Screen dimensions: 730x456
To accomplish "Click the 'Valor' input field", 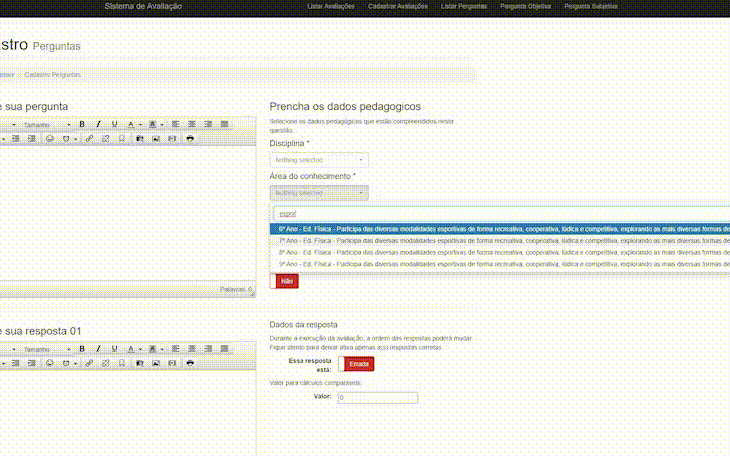I will (377, 398).
